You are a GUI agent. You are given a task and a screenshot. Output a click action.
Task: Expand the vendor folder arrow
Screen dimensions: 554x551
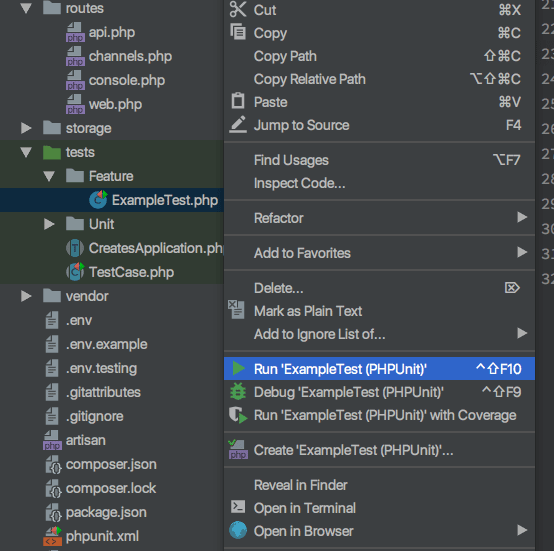[26, 296]
